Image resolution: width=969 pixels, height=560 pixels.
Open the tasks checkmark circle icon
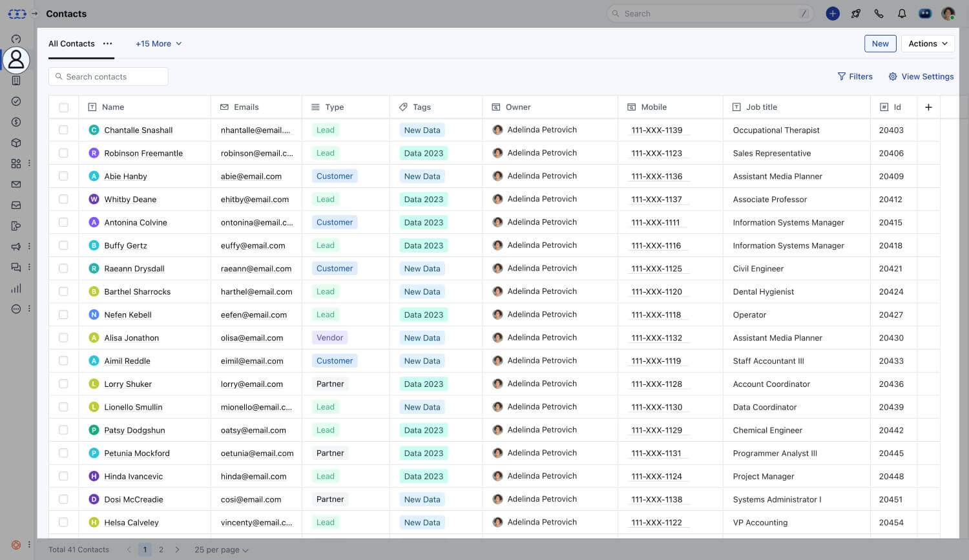coord(16,101)
